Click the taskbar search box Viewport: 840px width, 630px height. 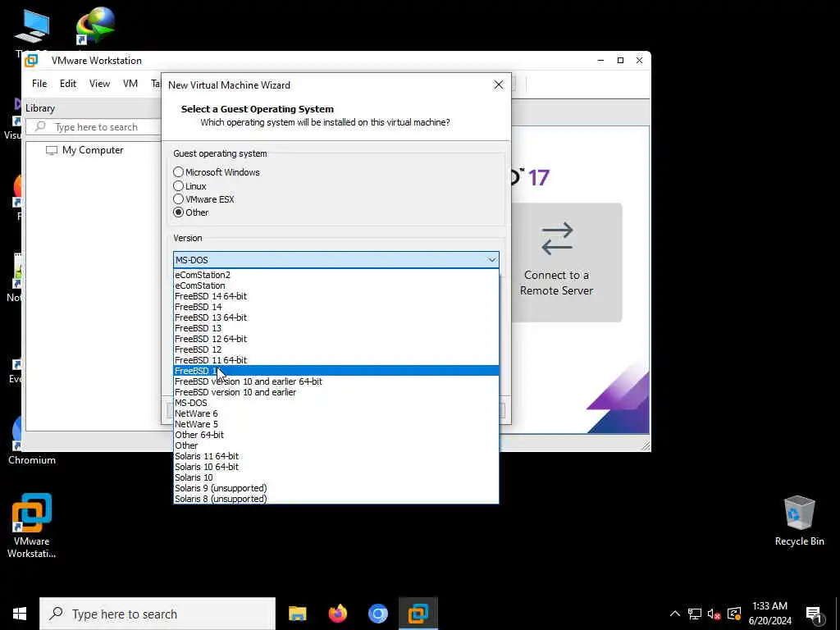[x=157, y=614]
